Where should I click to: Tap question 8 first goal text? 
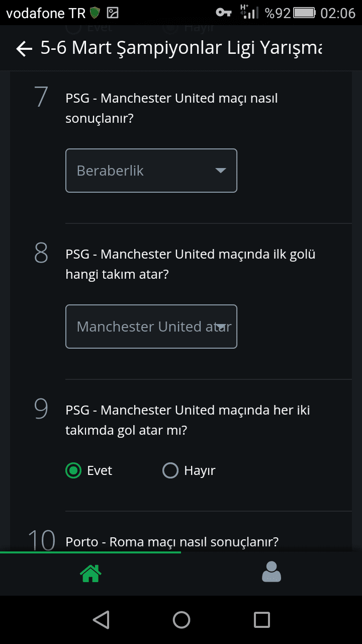191,264
